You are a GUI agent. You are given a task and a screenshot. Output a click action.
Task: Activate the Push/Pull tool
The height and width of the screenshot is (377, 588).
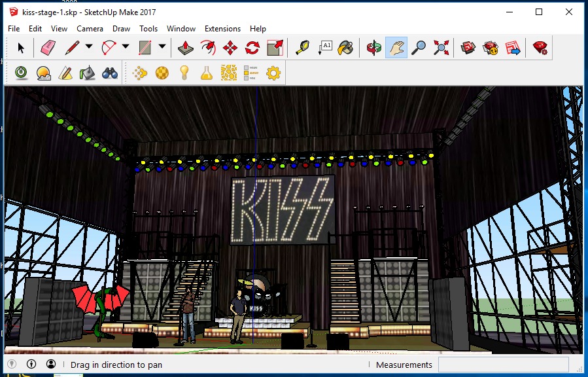186,48
